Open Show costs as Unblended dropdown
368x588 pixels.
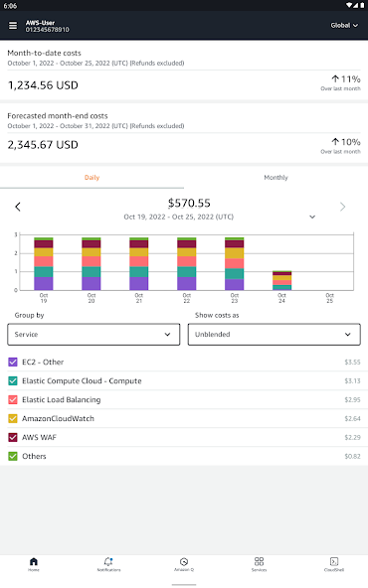[x=275, y=335]
